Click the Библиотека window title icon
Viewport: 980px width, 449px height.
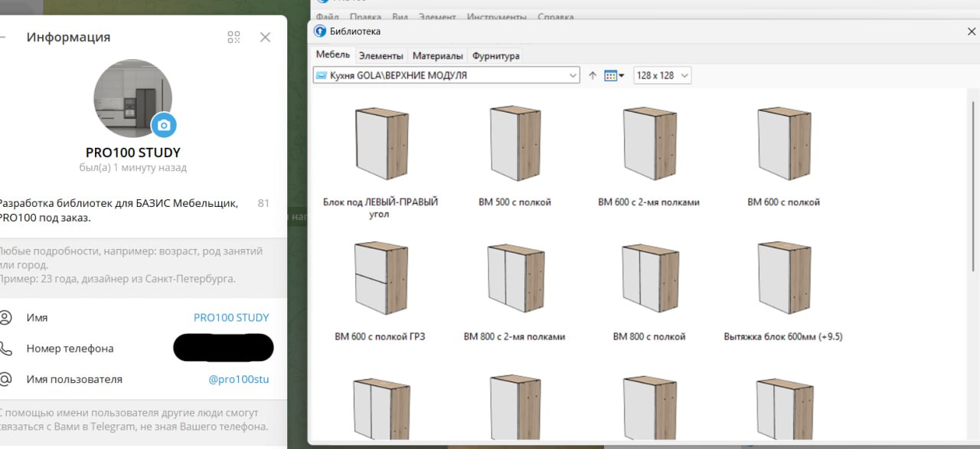(x=320, y=31)
